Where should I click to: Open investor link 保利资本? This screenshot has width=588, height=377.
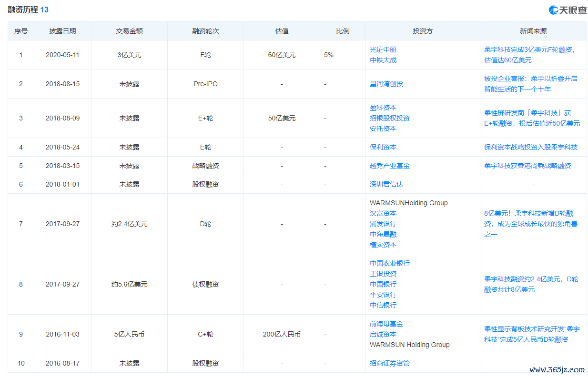(x=383, y=147)
